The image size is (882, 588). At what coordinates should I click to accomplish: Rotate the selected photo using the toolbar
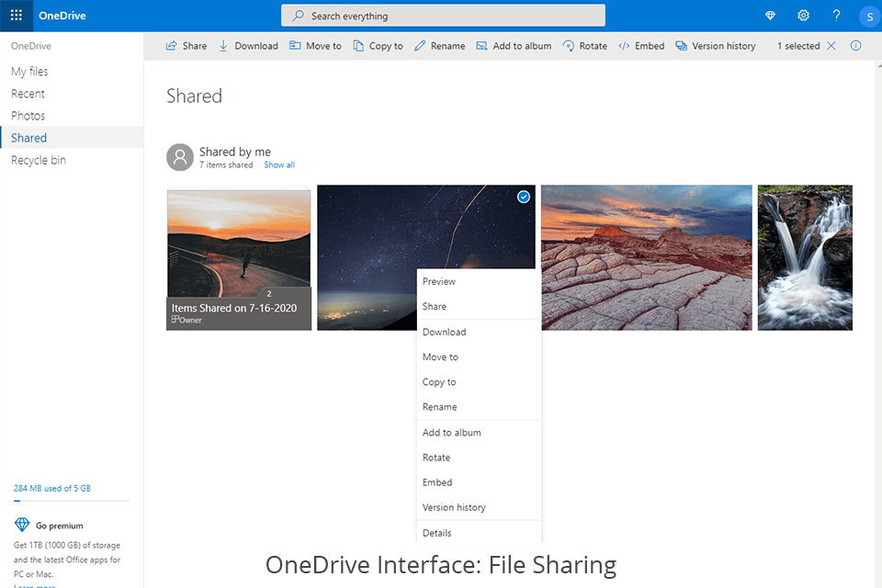pos(584,45)
